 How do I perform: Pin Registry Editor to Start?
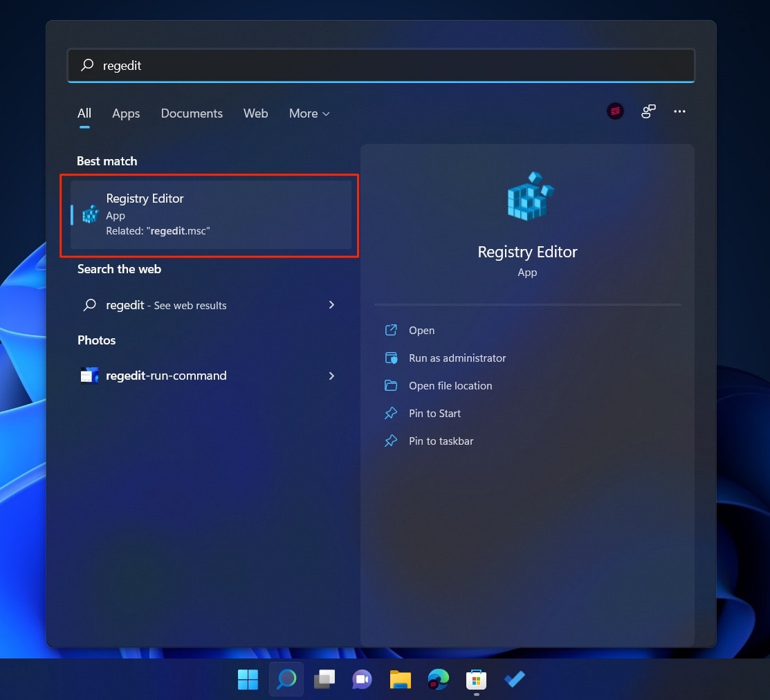pyautogui.click(x=434, y=413)
